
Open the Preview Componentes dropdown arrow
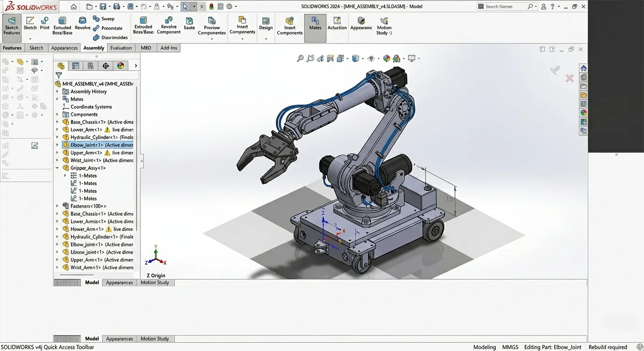(212, 39)
